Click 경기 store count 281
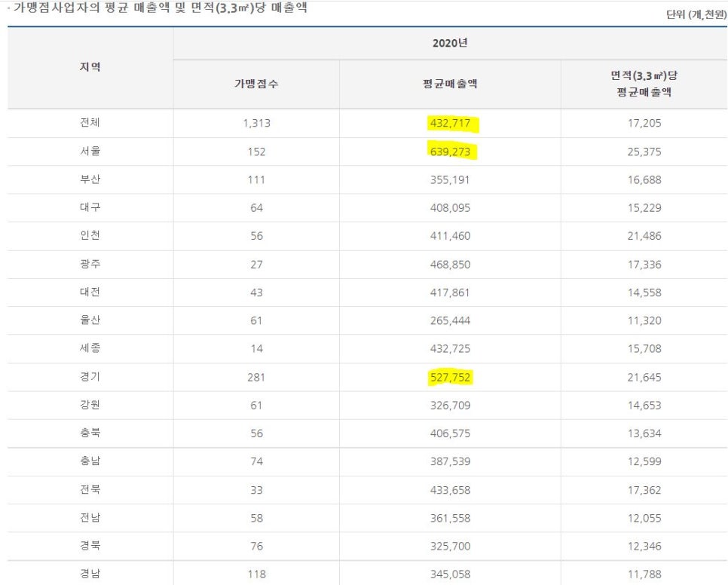Screen dimensions: 728x585 (x=256, y=378)
